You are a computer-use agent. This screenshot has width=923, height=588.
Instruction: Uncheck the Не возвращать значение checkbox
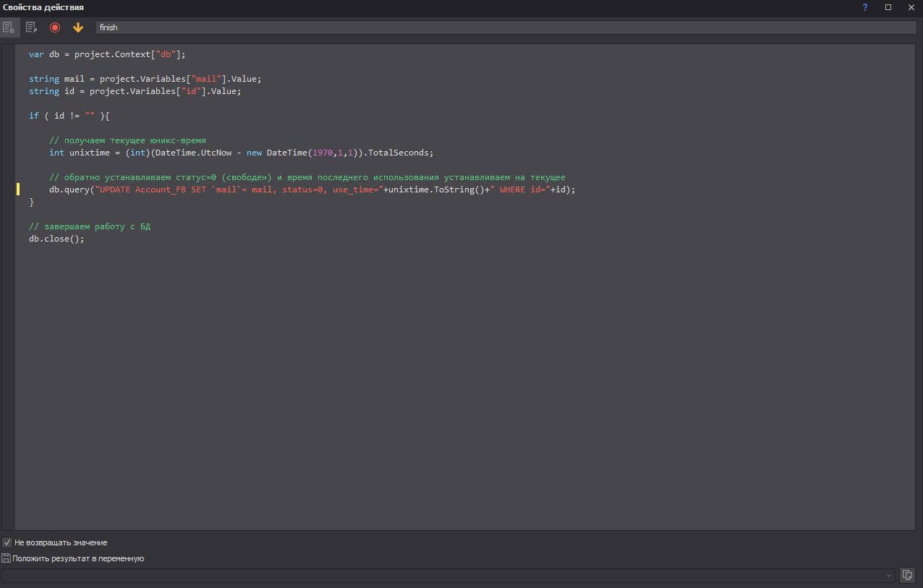point(7,542)
